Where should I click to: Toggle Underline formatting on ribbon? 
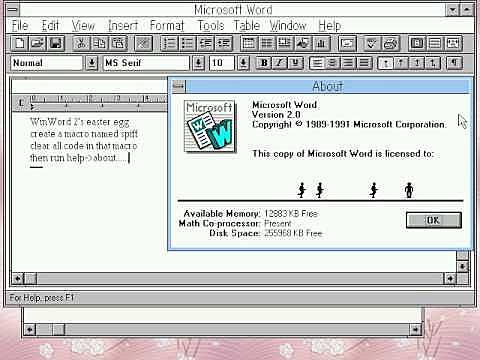click(295, 63)
